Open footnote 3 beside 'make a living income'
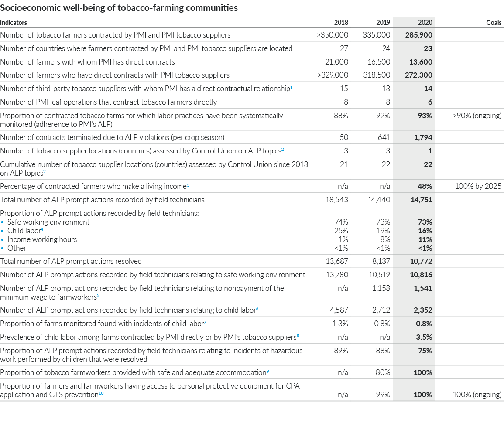This screenshot has width=504, height=433. pos(188,185)
